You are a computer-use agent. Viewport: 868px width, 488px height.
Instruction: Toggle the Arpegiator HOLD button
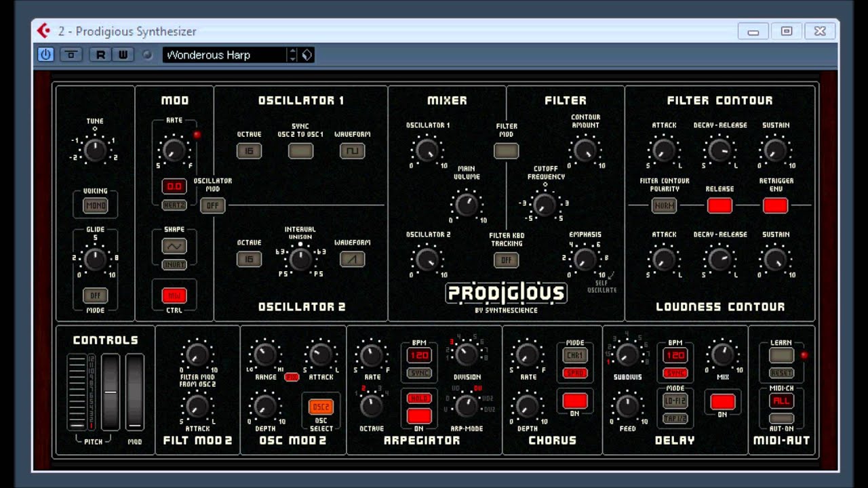tap(419, 398)
